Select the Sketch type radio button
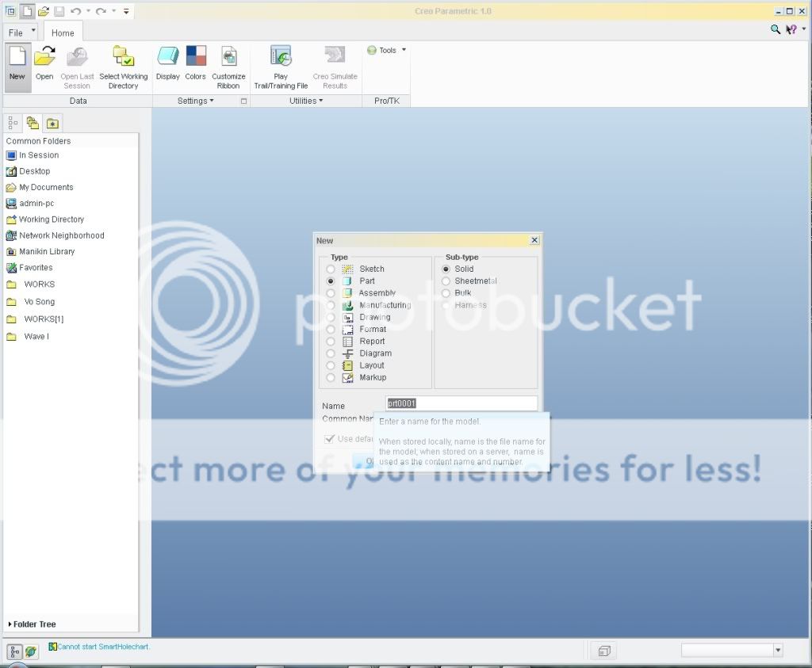Screen dimensions: 812x668 click(x=331, y=269)
